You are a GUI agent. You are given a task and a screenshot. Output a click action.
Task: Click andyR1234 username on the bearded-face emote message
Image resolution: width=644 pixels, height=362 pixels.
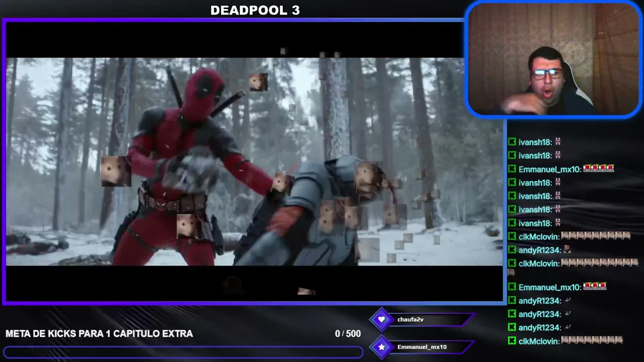540,250
